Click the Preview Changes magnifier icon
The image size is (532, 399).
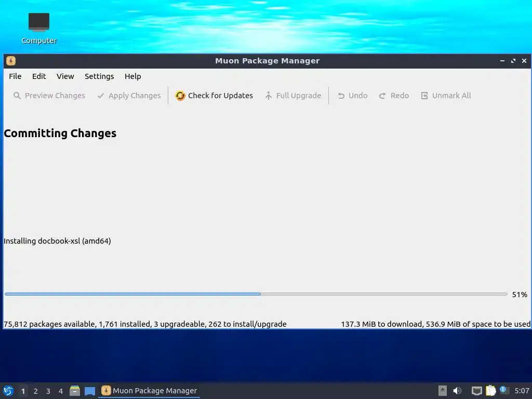point(17,96)
